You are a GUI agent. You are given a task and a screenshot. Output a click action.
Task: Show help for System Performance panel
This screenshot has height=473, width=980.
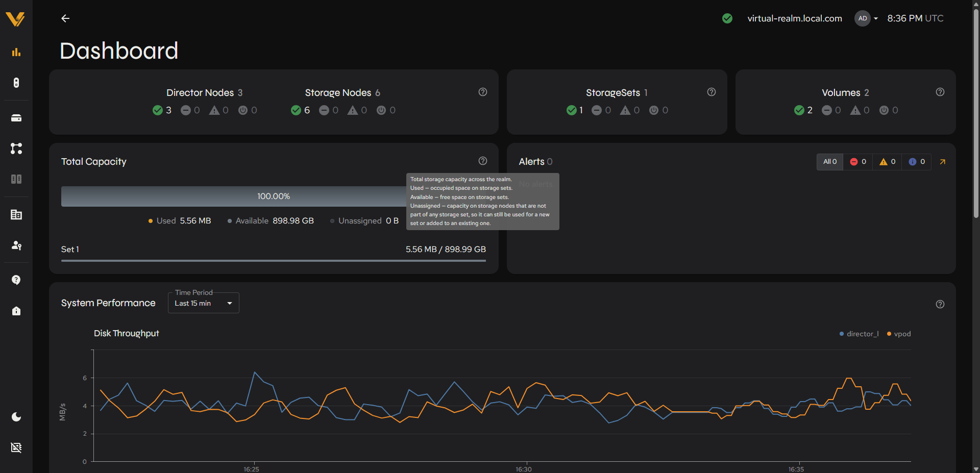[x=940, y=304]
